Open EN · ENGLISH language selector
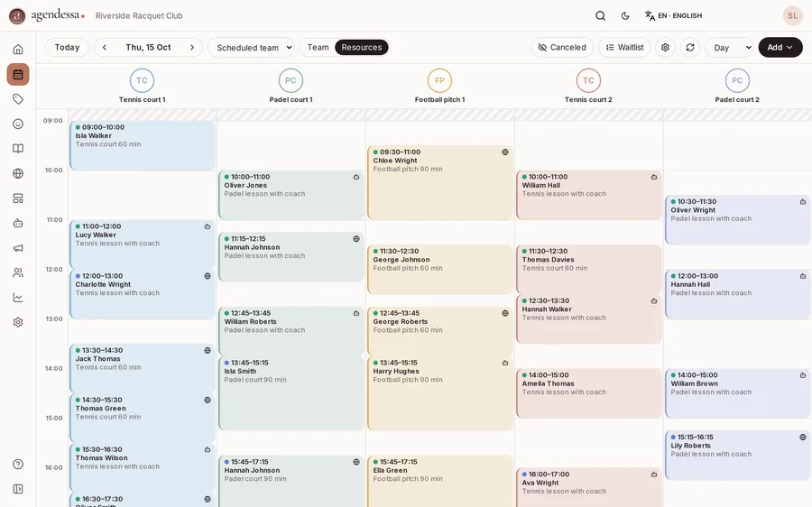This screenshot has height=507, width=812. pyautogui.click(x=673, y=15)
